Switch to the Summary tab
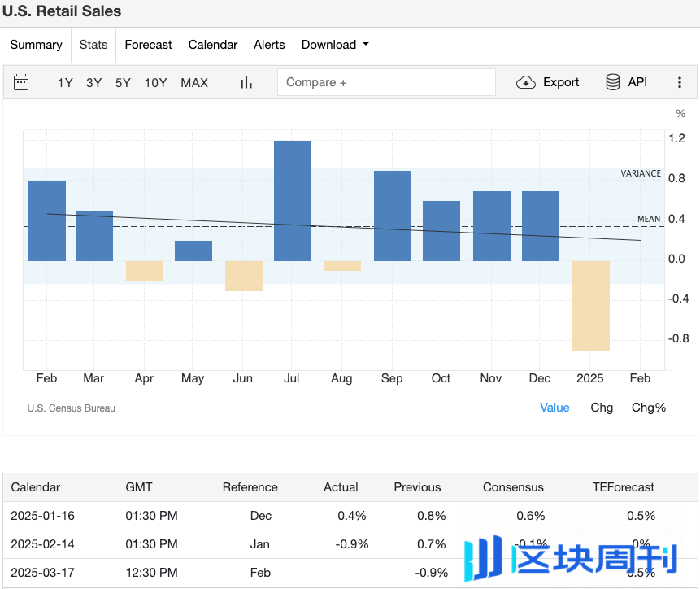The image size is (700, 589). [x=36, y=45]
